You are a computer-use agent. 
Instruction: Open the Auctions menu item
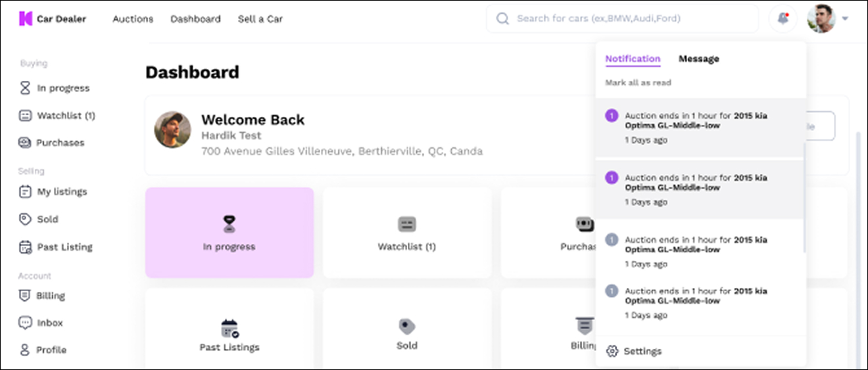click(133, 19)
